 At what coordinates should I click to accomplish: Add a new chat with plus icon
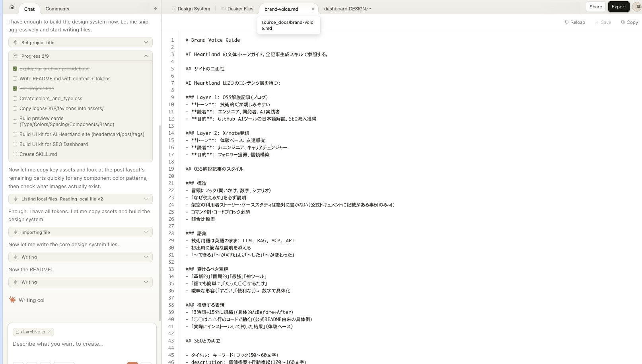tap(156, 8)
